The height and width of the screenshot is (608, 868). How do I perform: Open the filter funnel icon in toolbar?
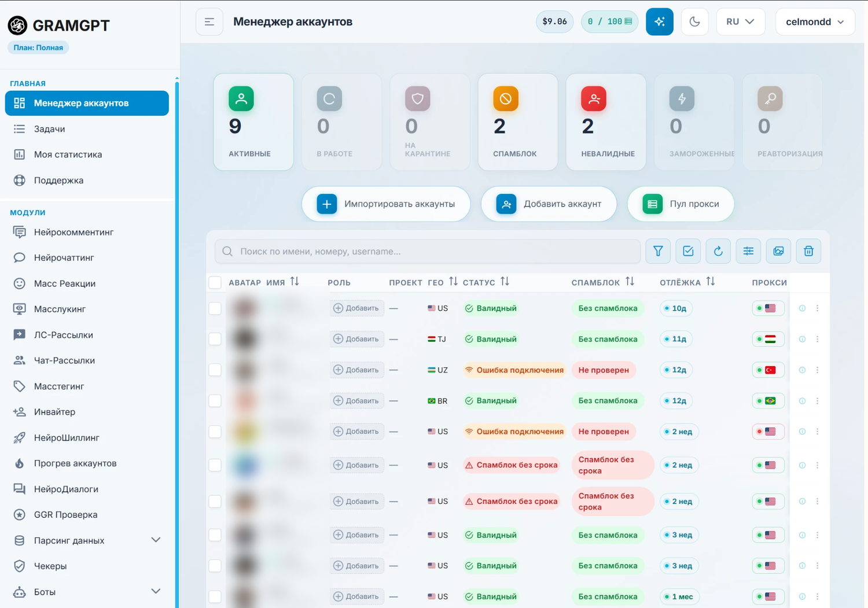[x=658, y=251]
